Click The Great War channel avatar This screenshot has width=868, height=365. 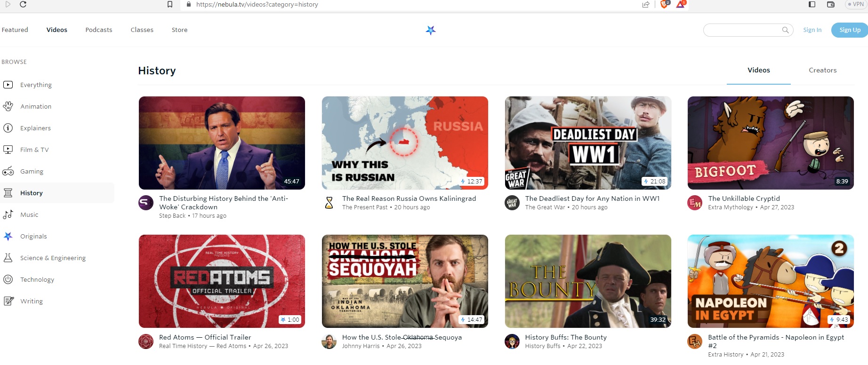tap(512, 203)
